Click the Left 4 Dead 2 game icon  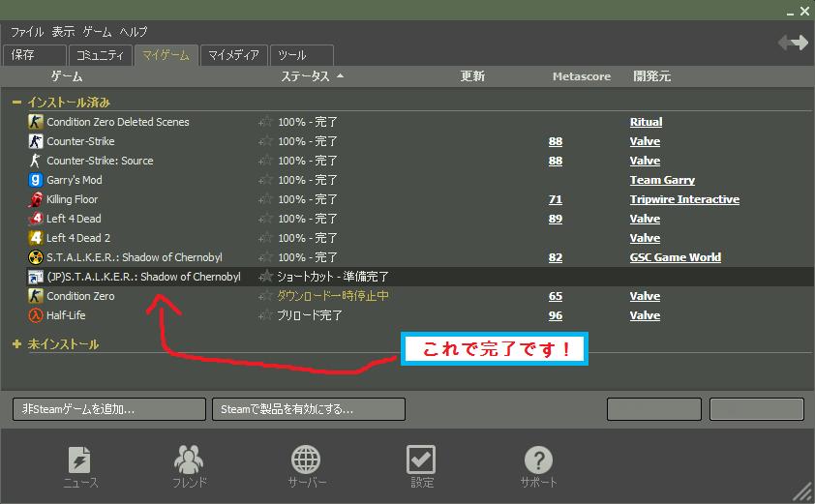click(36, 237)
